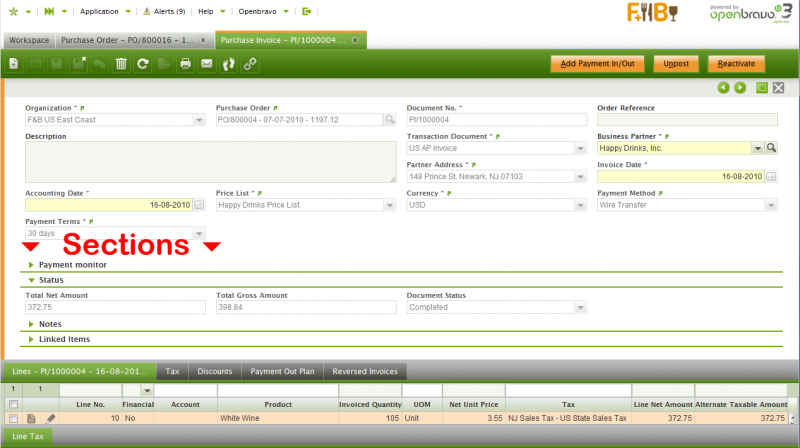Check the White Wine line row checkbox
Image resolution: width=800 pixels, height=448 pixels.
(14, 418)
